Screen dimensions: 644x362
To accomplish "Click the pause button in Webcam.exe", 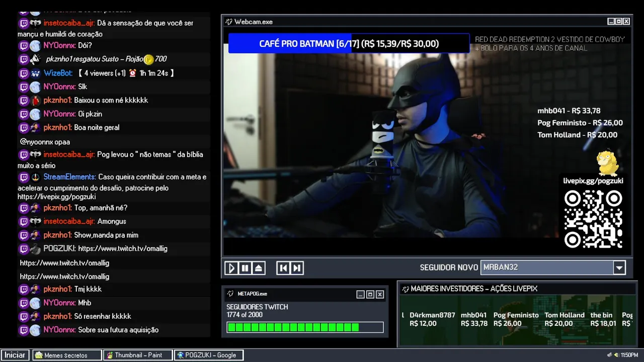I will coord(245,268).
